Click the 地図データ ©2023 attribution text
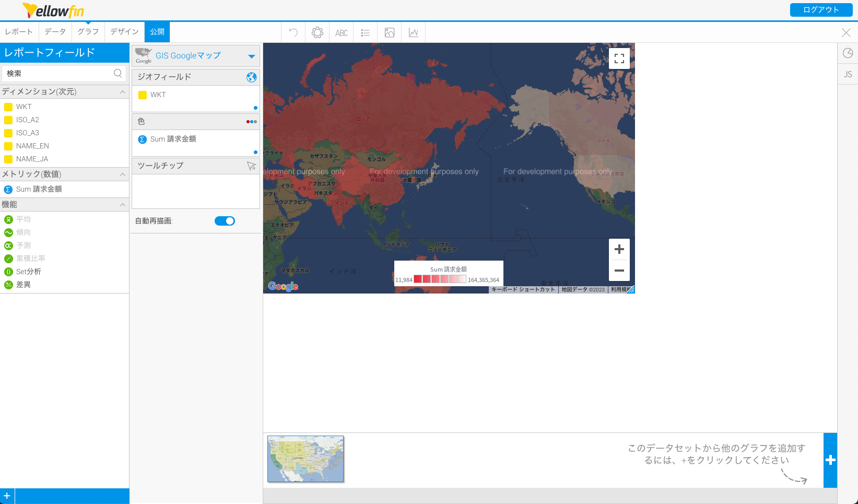The image size is (858, 504). (583, 289)
